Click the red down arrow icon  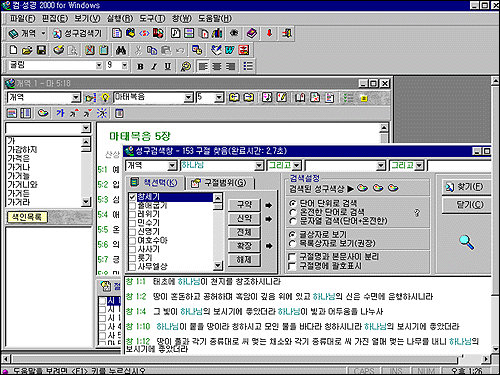point(269,33)
